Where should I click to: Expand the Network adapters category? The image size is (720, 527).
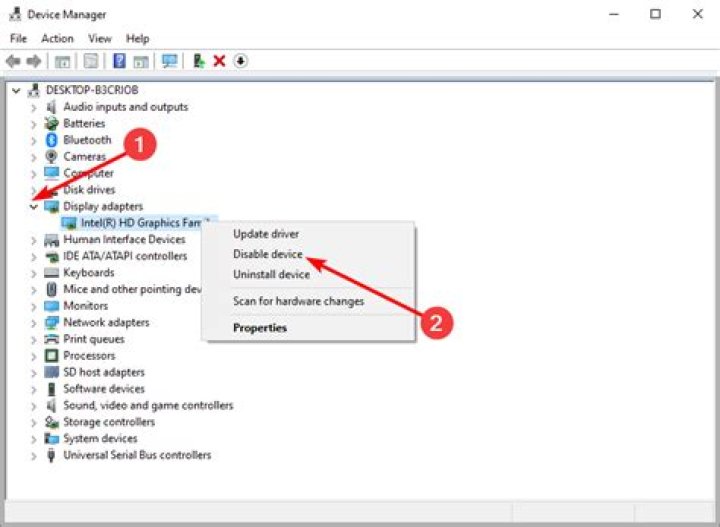[34, 323]
